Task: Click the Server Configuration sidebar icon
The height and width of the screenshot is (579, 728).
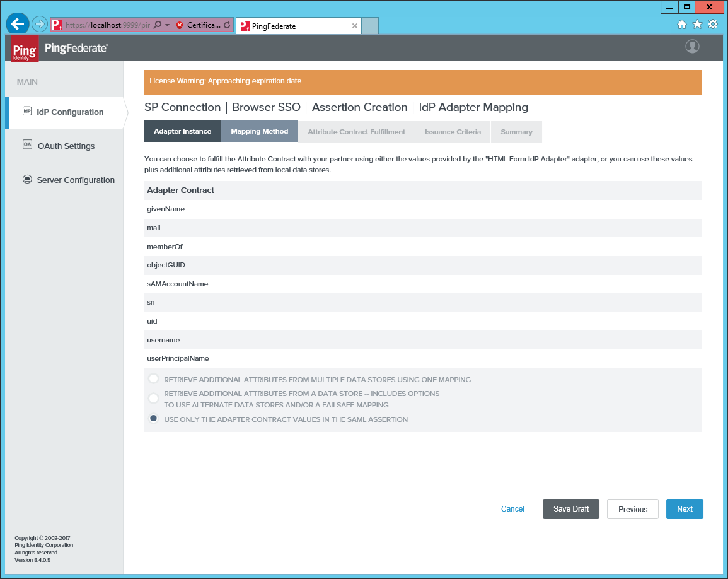Action: pyautogui.click(x=27, y=179)
